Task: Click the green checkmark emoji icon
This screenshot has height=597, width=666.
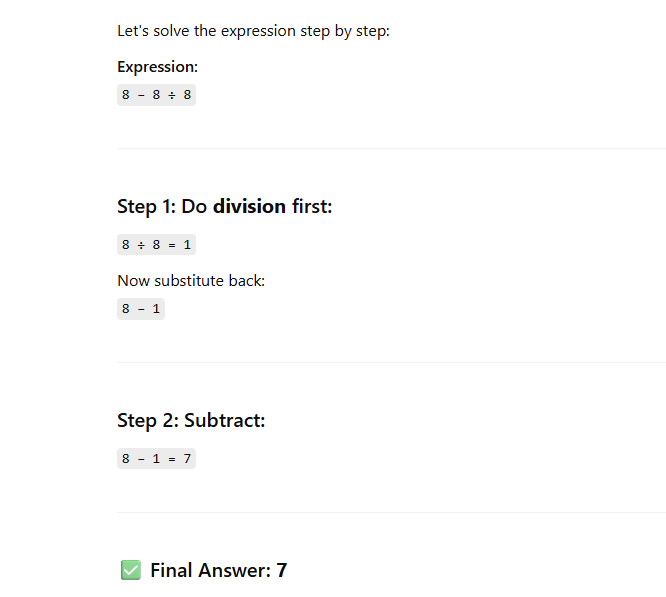Action: pyautogui.click(x=130, y=570)
